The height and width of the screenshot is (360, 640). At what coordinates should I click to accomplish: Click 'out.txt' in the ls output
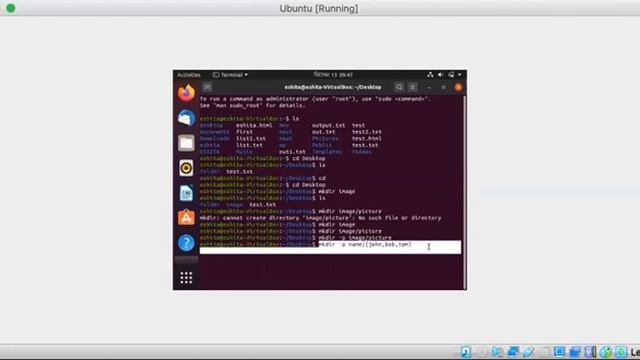[323, 132]
